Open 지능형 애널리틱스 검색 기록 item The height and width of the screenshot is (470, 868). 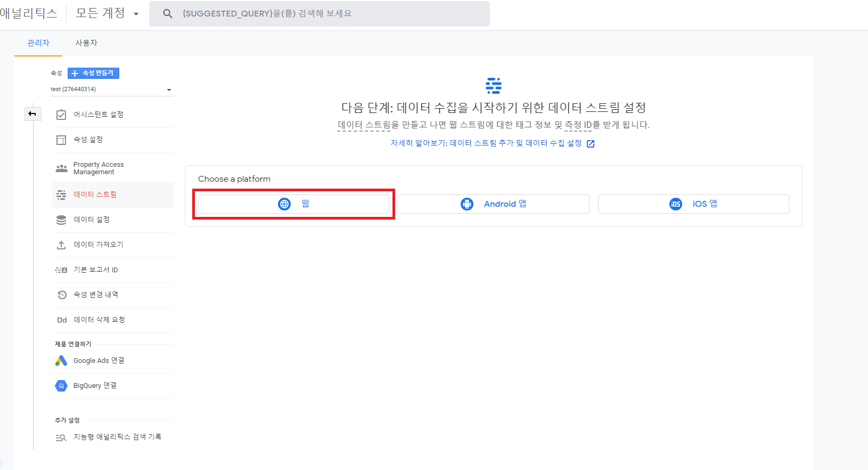(x=113, y=437)
